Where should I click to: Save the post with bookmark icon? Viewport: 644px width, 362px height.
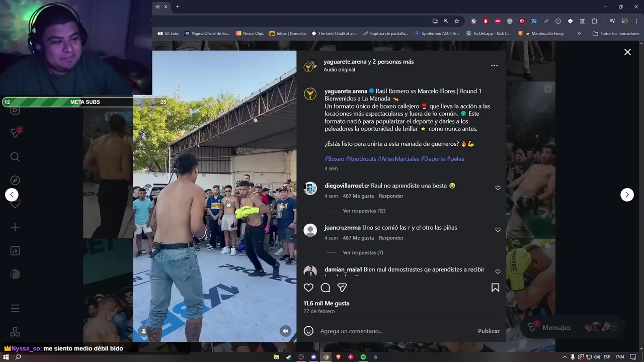(495, 288)
